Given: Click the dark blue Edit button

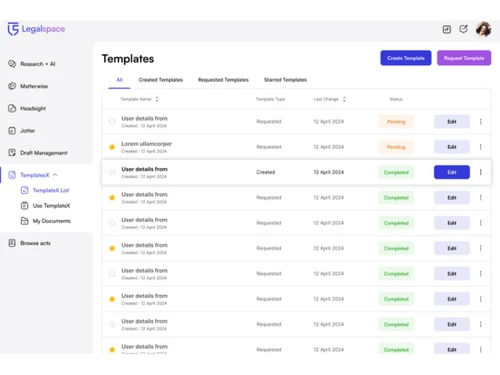Looking at the screenshot, I should click(452, 172).
